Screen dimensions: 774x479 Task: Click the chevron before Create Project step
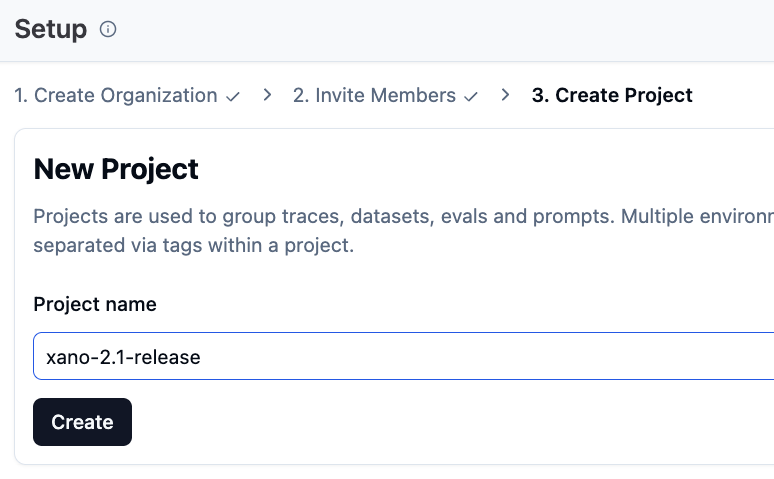click(x=506, y=95)
